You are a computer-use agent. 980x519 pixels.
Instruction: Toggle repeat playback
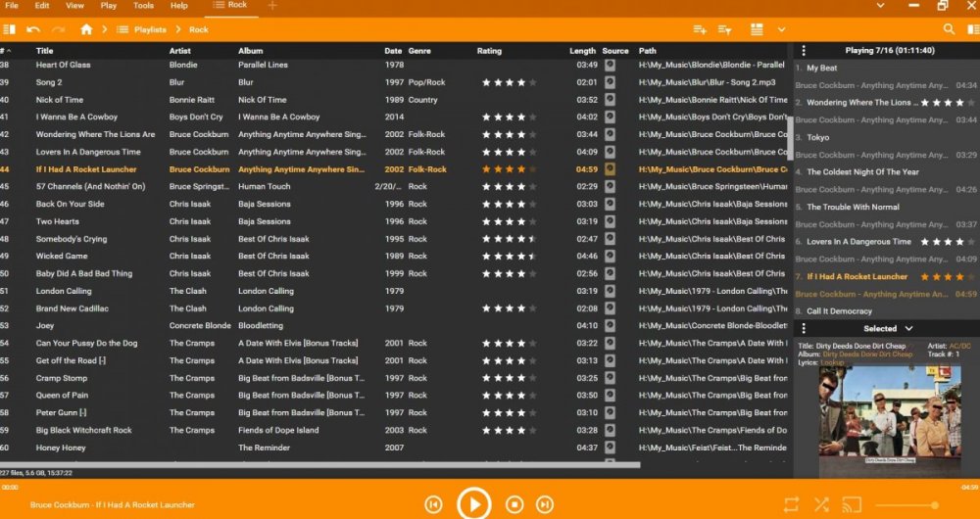pos(791,504)
